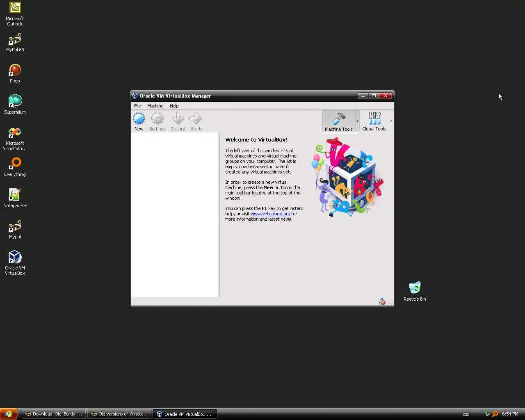Expand the Machine Tools dropdown arrow
This screenshot has width=525, height=420.
pyautogui.click(x=357, y=121)
